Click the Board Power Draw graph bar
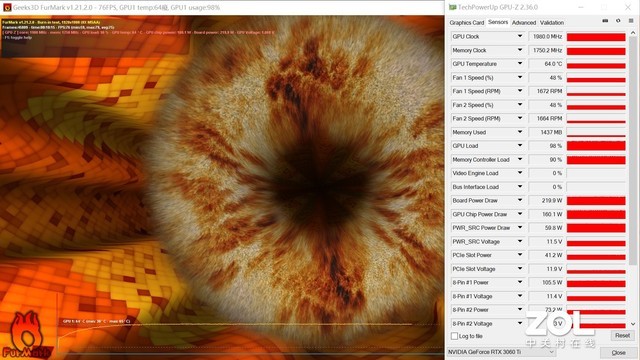This screenshot has width=640, height=360. (596, 200)
